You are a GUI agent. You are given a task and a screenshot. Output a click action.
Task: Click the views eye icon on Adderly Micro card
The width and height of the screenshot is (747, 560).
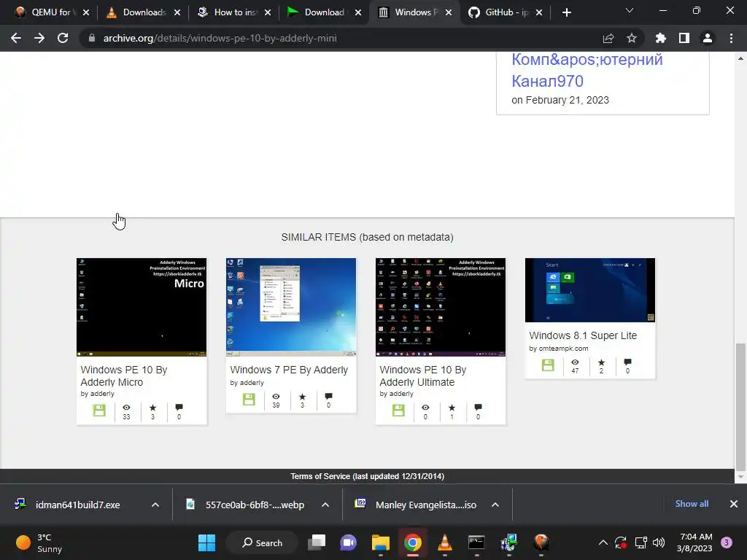point(126,408)
